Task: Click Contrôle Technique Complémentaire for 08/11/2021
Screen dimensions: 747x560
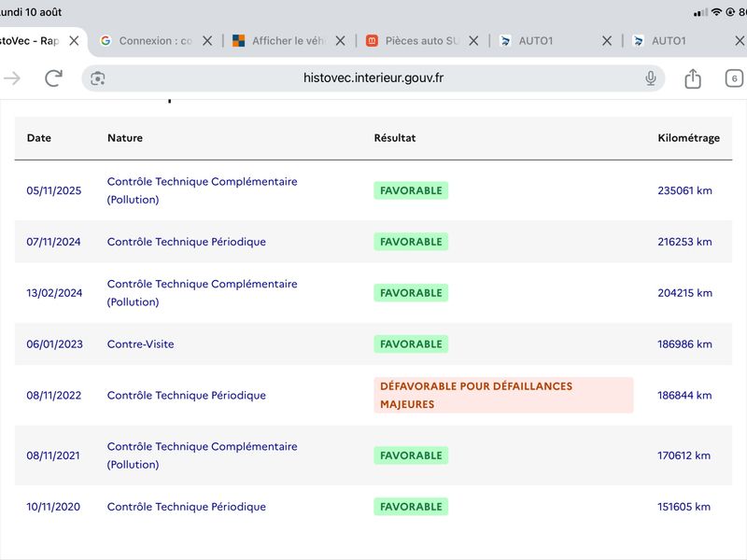Action: [202, 455]
